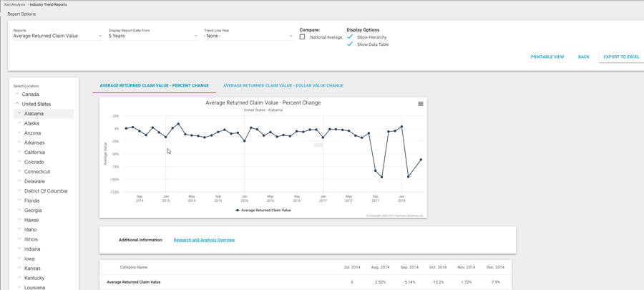Expand the Florida chevron in location list
The height and width of the screenshot is (290, 644).
[x=19, y=200]
